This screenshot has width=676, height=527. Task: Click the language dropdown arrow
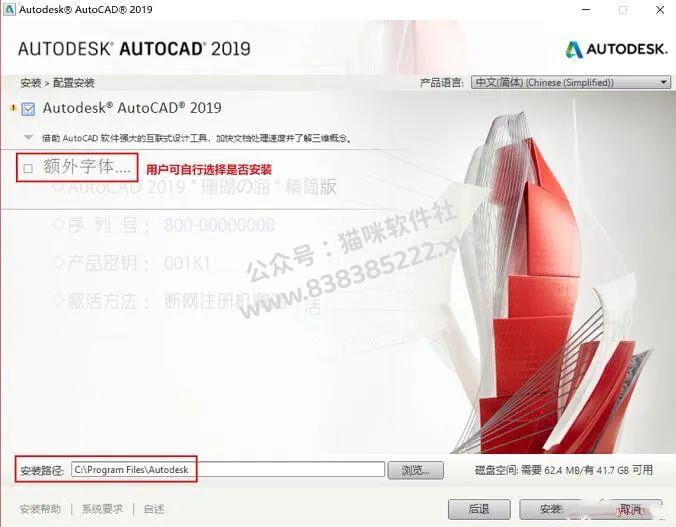(x=664, y=82)
